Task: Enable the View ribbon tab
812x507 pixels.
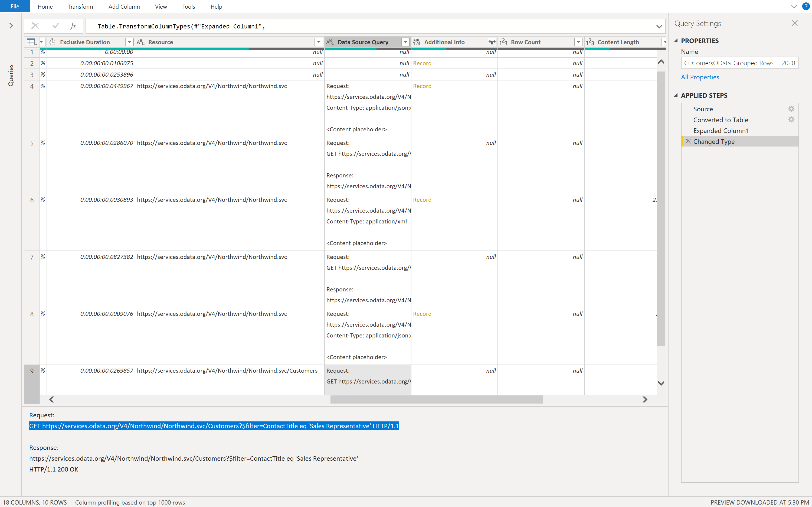Action: pos(161,6)
